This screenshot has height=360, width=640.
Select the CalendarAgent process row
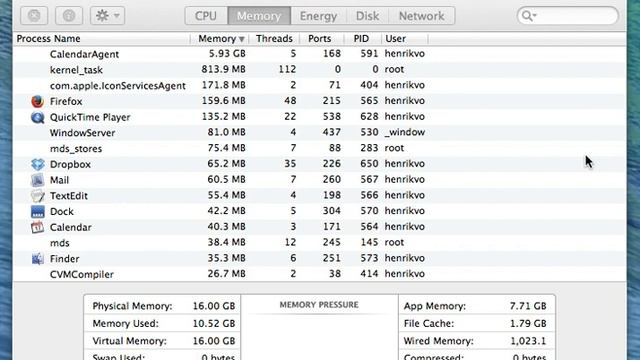pos(320,54)
